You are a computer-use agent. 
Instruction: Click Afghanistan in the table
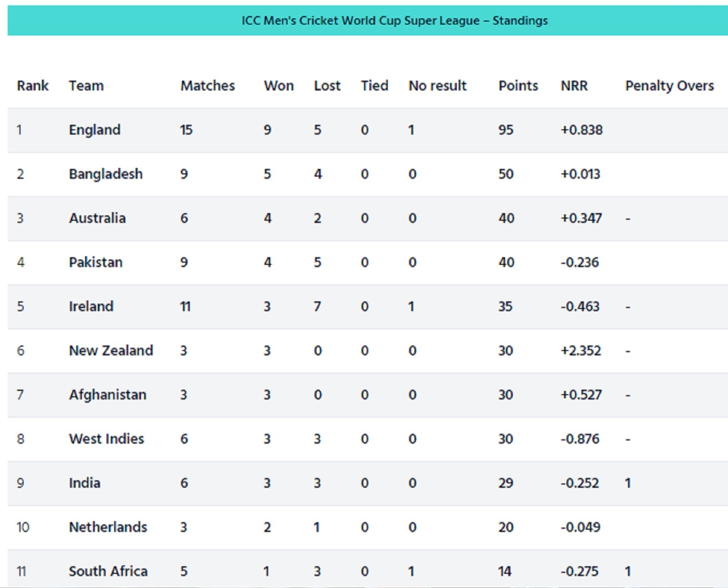click(x=108, y=395)
